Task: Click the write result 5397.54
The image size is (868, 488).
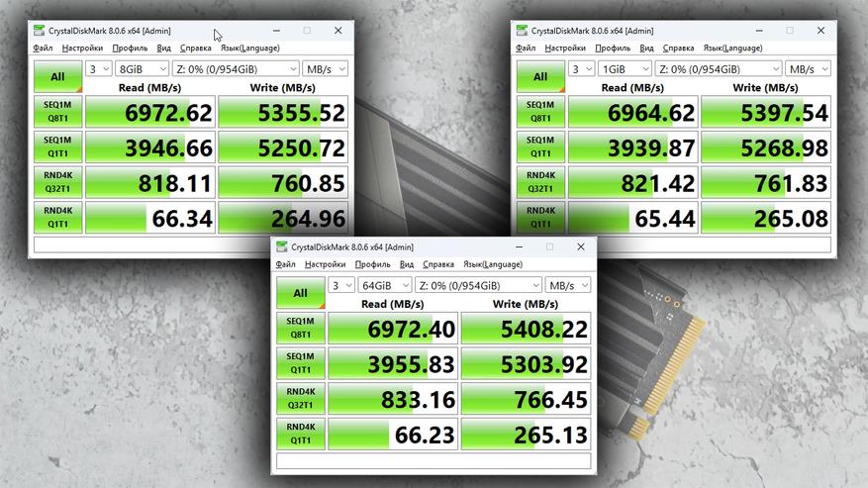Action: [x=766, y=112]
